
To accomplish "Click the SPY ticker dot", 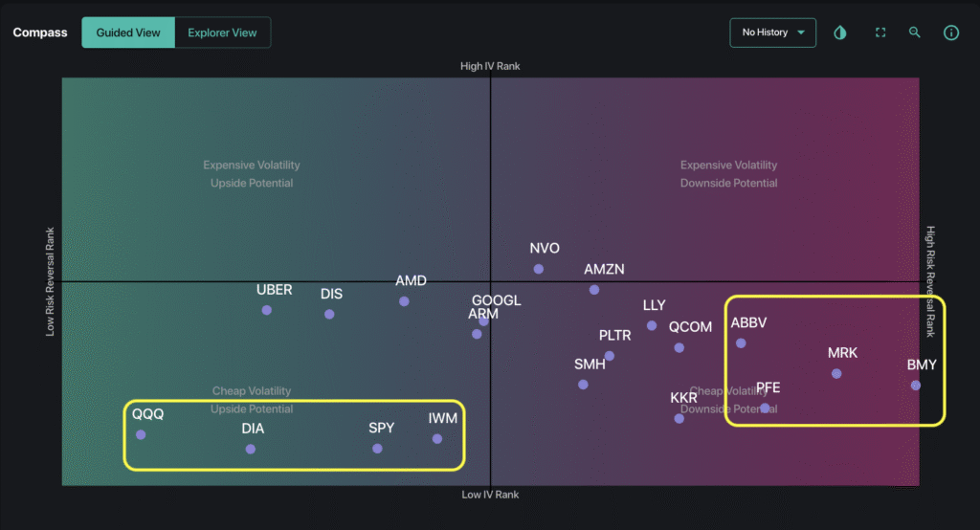I will 377,449.
